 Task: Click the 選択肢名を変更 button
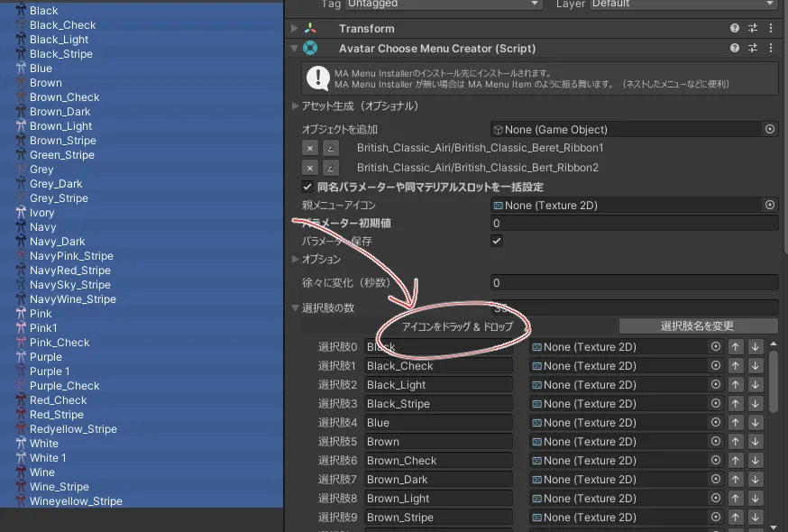698,326
